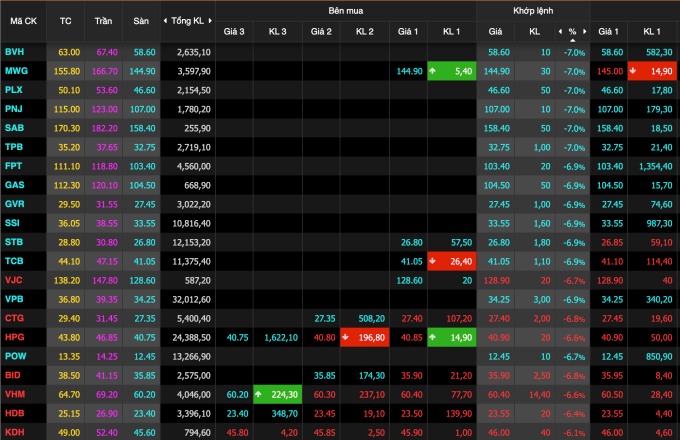This screenshot has height=440, width=680.
Task: Click BVH ceiling price 67.40
Action: coord(107,52)
